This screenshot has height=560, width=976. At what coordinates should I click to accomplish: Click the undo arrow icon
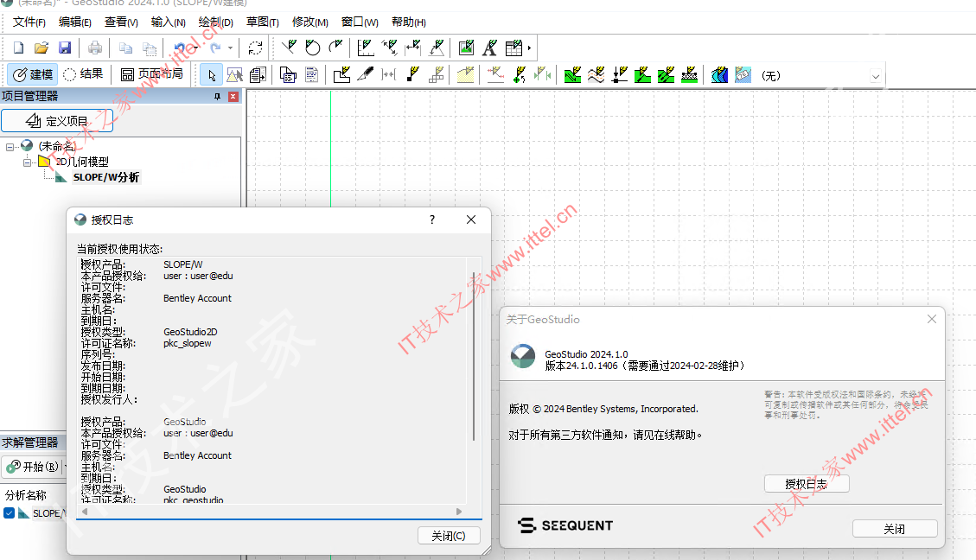coord(180,48)
